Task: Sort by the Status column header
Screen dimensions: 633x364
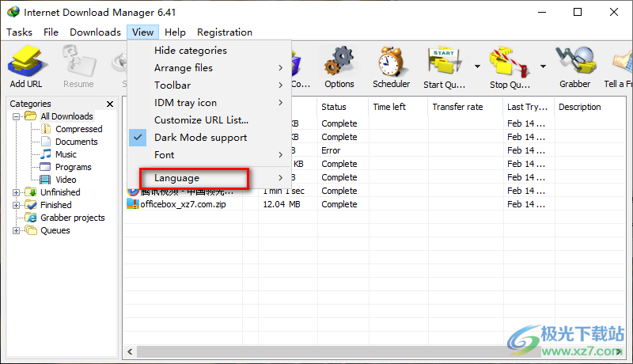Action: 343,107
